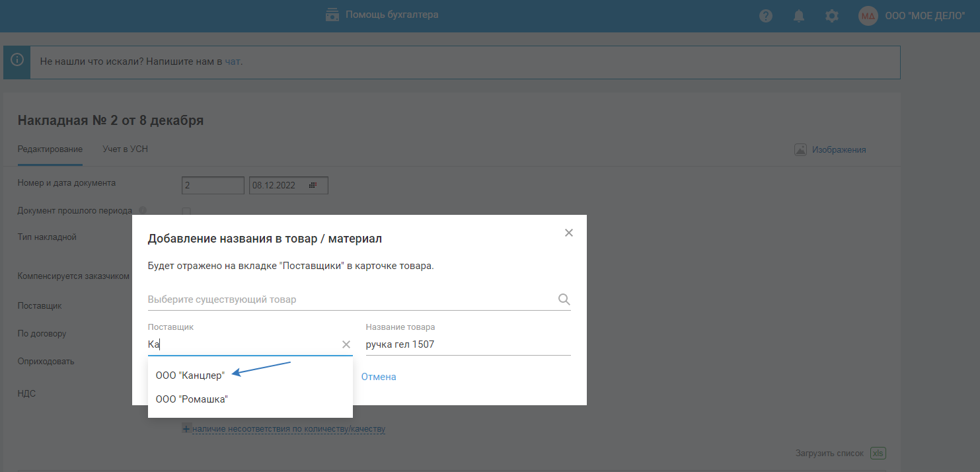Click the Оприходовать label
The width and height of the screenshot is (980, 472).
click(x=46, y=362)
